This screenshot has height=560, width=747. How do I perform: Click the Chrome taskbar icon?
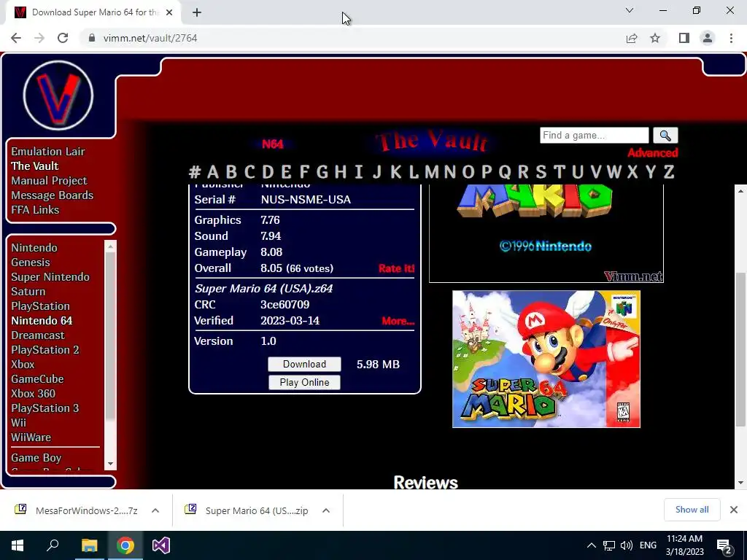(125, 545)
